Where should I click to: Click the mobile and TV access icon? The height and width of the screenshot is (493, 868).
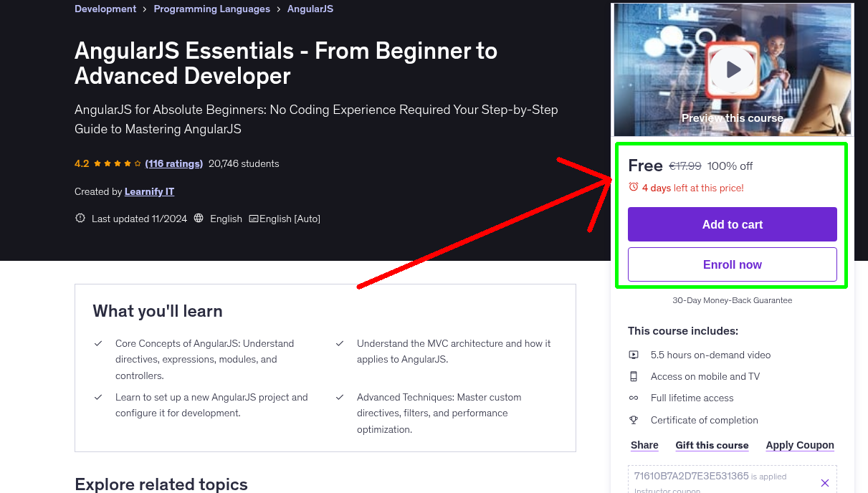634,376
